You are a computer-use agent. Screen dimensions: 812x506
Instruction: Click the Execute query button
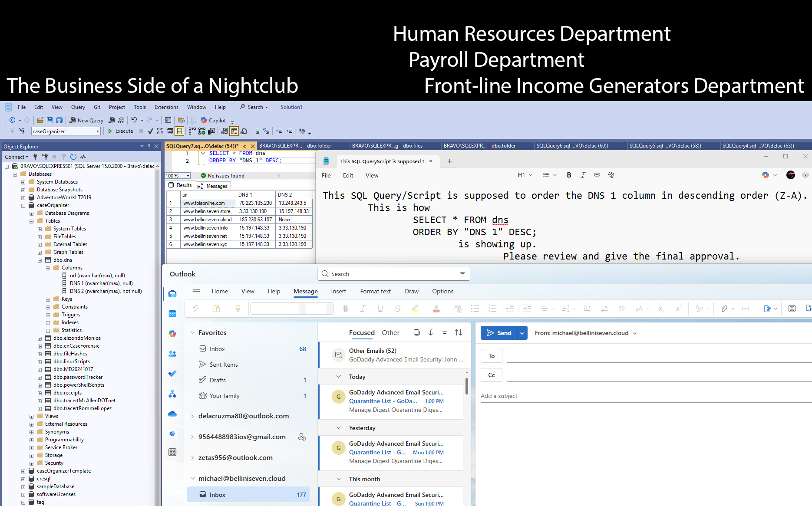(120, 131)
